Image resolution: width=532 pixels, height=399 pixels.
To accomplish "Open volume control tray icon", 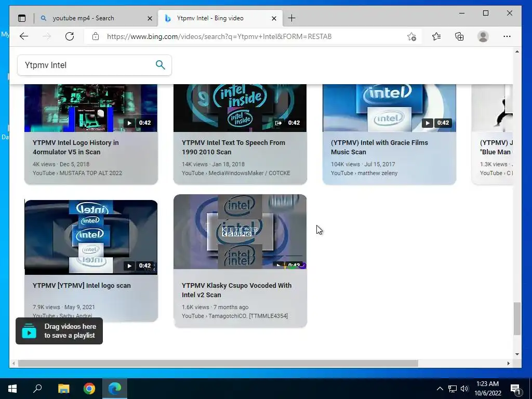I will pyautogui.click(x=464, y=389).
